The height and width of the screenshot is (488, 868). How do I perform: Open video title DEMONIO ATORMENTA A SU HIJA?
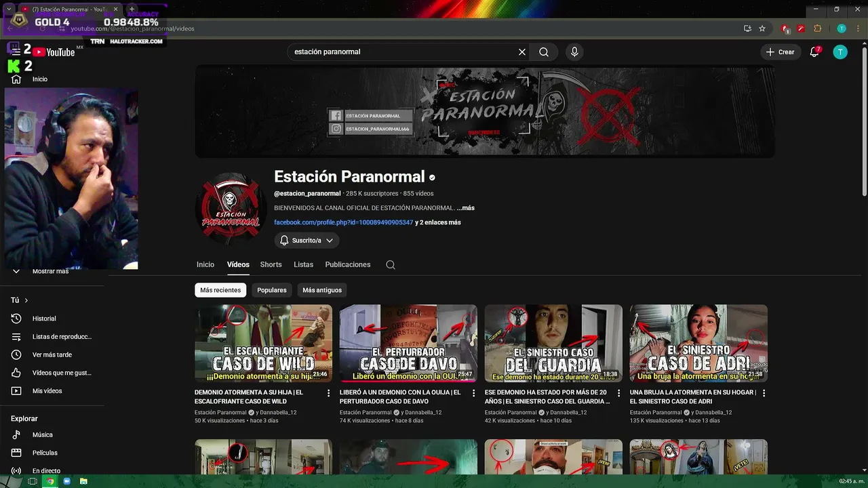(x=249, y=396)
